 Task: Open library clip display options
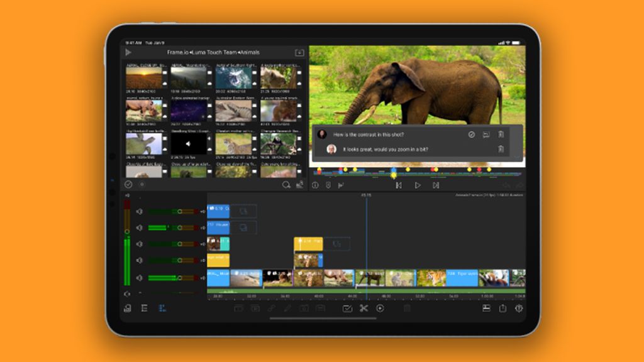pyautogui.click(x=128, y=184)
